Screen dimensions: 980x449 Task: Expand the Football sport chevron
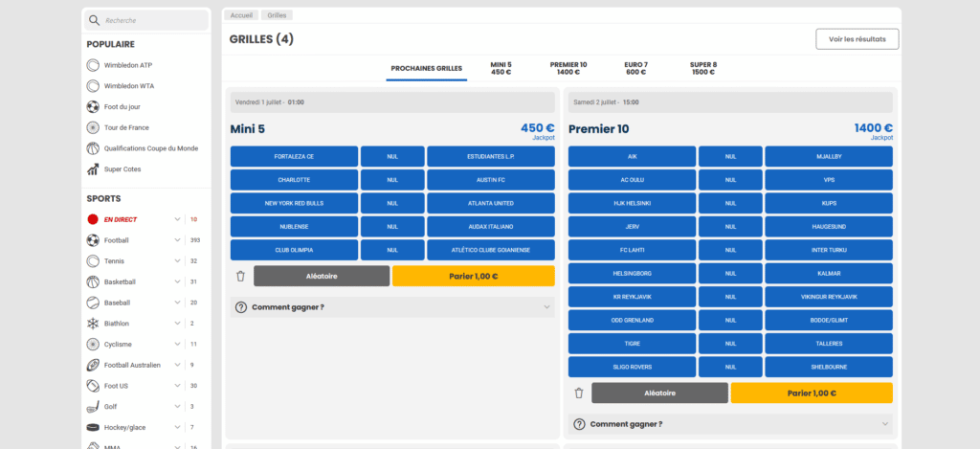pyautogui.click(x=177, y=240)
